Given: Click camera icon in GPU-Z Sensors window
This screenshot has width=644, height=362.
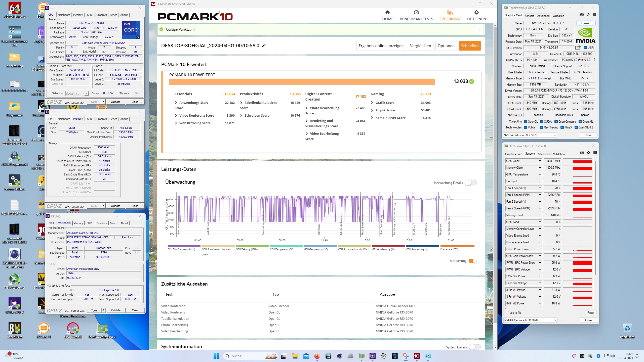Looking at the screenshot, I should (x=582, y=153).
